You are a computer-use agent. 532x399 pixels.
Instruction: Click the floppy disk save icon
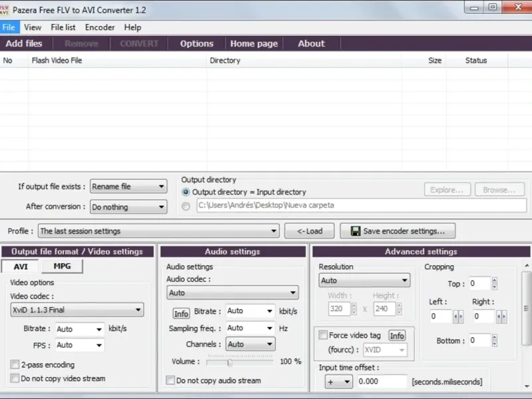pyautogui.click(x=355, y=231)
